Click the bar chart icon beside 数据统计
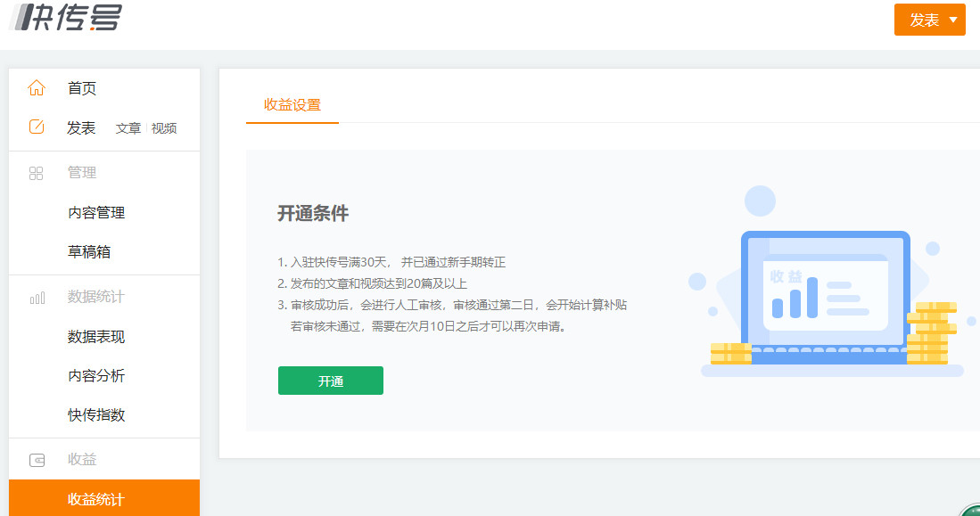Viewport: 980px width, 516px height. click(x=37, y=298)
